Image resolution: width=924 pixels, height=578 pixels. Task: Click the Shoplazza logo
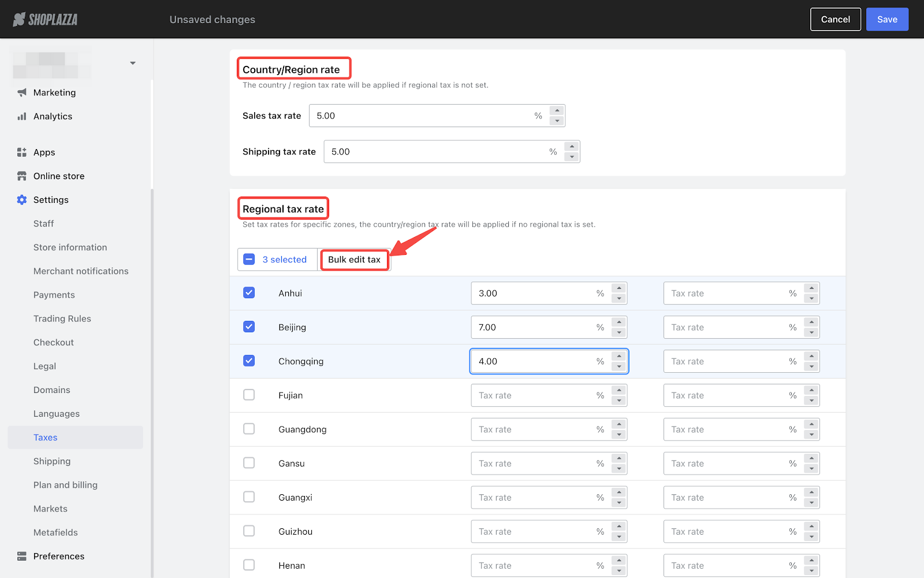click(45, 20)
